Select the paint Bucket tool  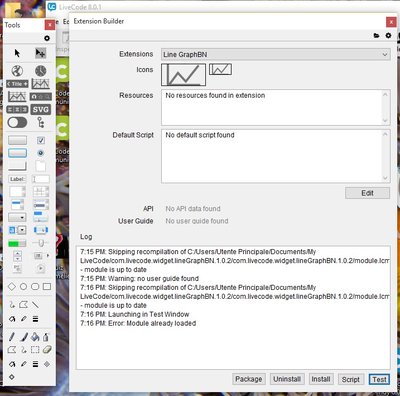click(x=35, y=337)
